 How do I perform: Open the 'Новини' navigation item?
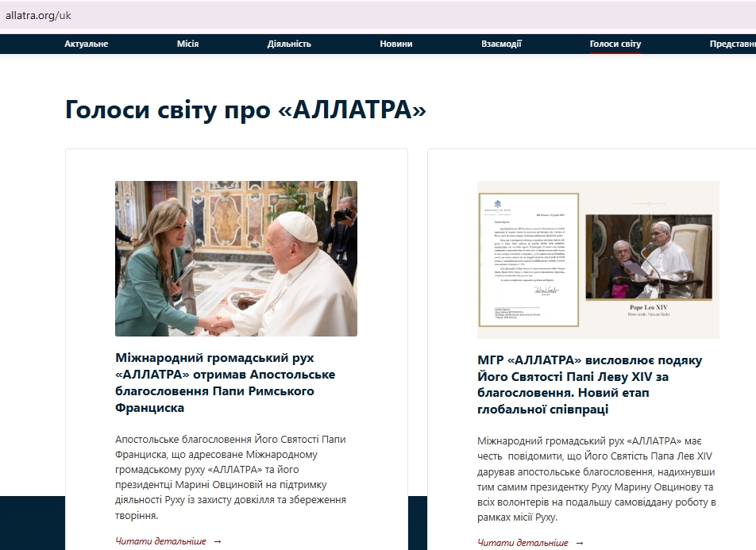tap(395, 44)
